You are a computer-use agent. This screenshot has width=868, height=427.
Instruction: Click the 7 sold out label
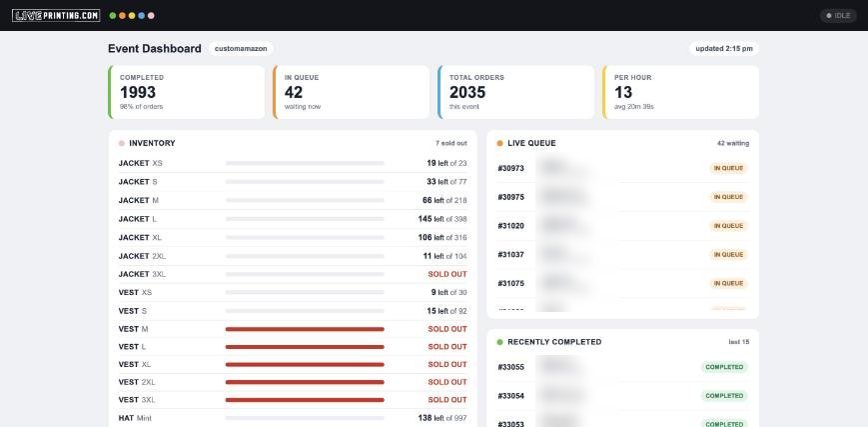(x=451, y=143)
